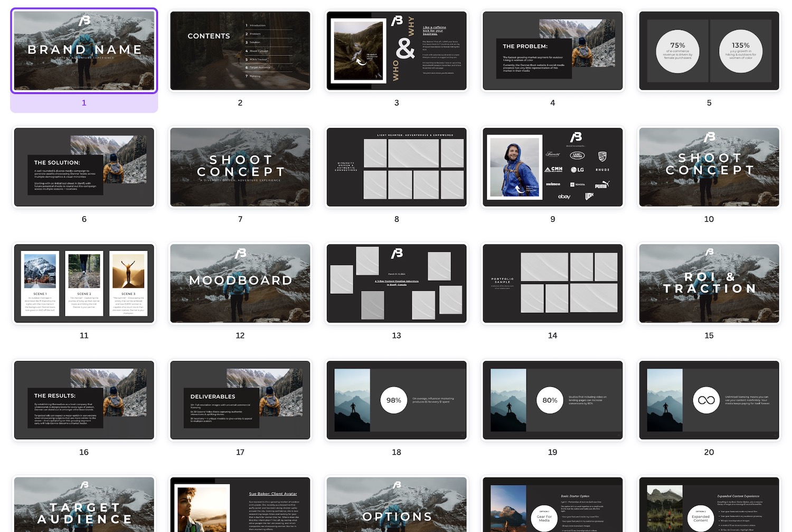Open the Moodboard slide thumbnail
Screen dimensions: 792x532
click(x=240, y=283)
